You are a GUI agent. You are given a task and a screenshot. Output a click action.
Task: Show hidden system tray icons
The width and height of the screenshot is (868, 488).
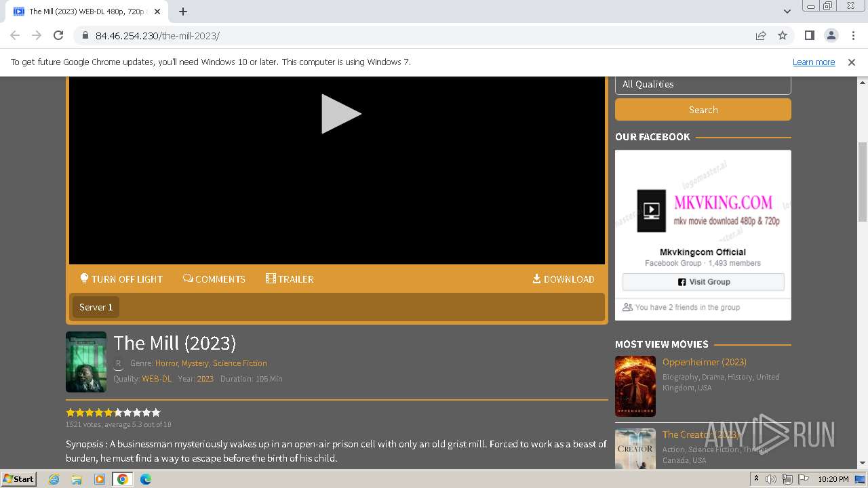point(757,479)
